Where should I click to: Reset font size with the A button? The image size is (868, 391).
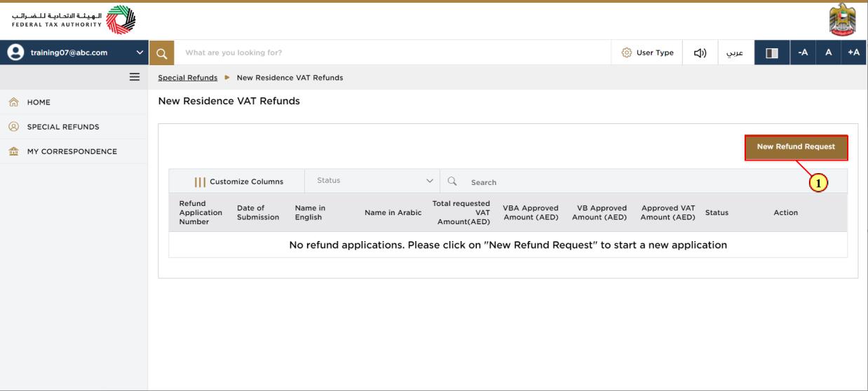point(828,53)
